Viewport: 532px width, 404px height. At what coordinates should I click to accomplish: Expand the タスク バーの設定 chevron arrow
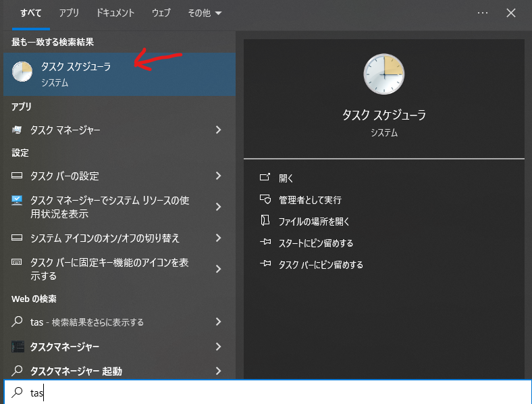click(218, 176)
